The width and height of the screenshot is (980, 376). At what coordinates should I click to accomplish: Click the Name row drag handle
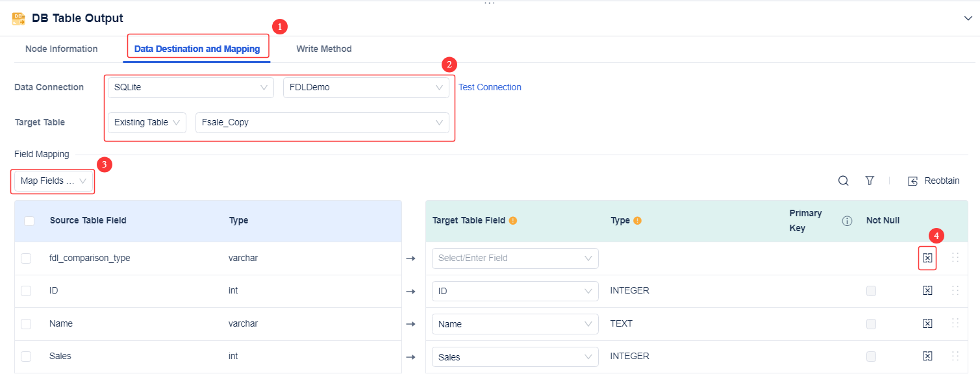point(955,323)
